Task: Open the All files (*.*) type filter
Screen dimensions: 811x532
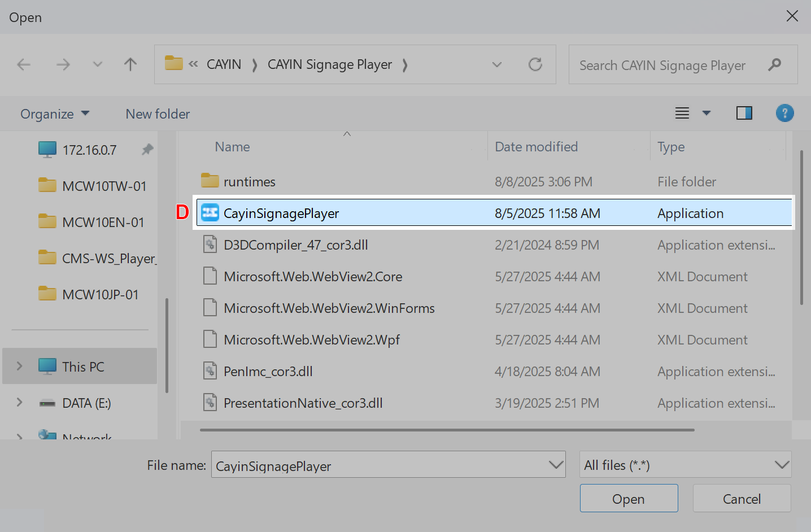Action: [685, 465]
